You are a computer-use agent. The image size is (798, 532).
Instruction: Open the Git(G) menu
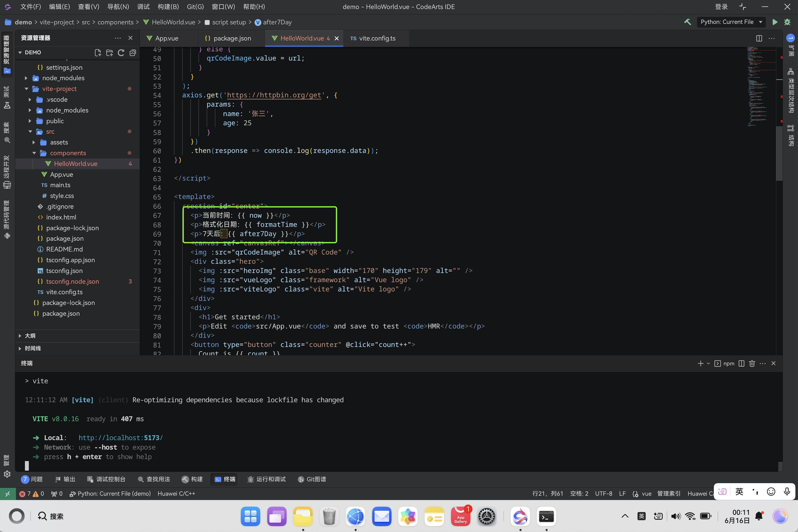(x=195, y=7)
